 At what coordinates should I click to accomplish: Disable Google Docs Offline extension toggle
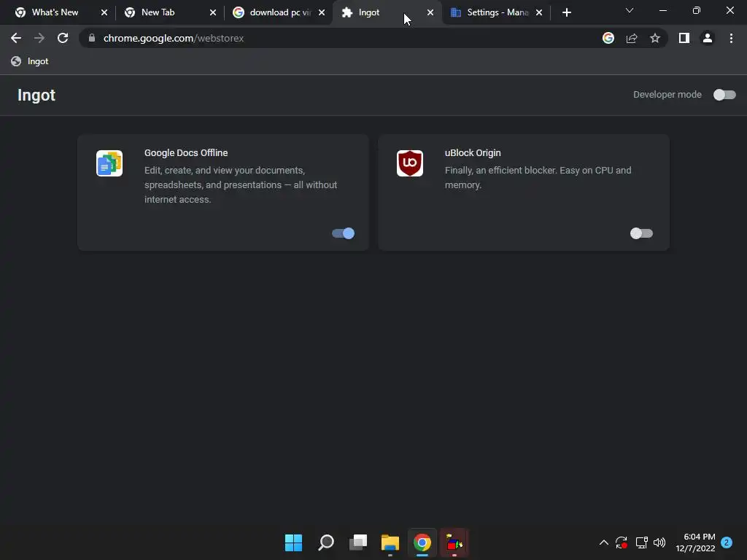click(x=343, y=233)
